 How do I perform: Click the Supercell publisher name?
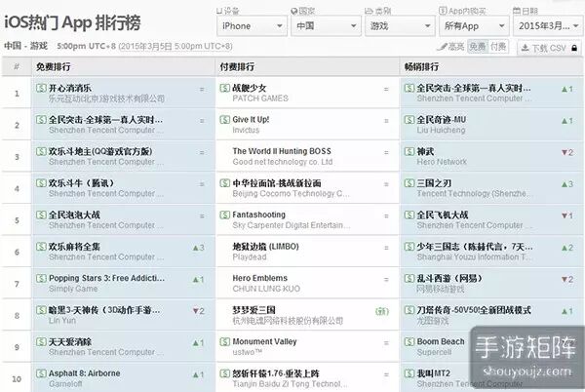(434, 352)
